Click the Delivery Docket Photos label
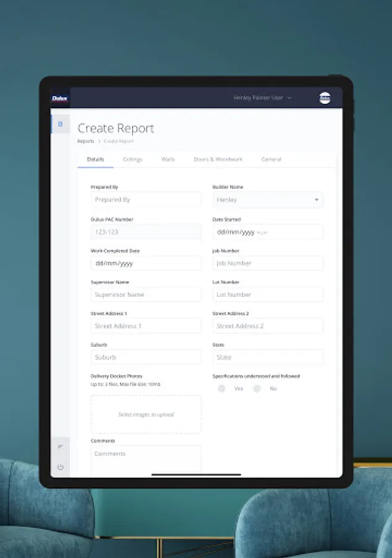 click(x=116, y=376)
